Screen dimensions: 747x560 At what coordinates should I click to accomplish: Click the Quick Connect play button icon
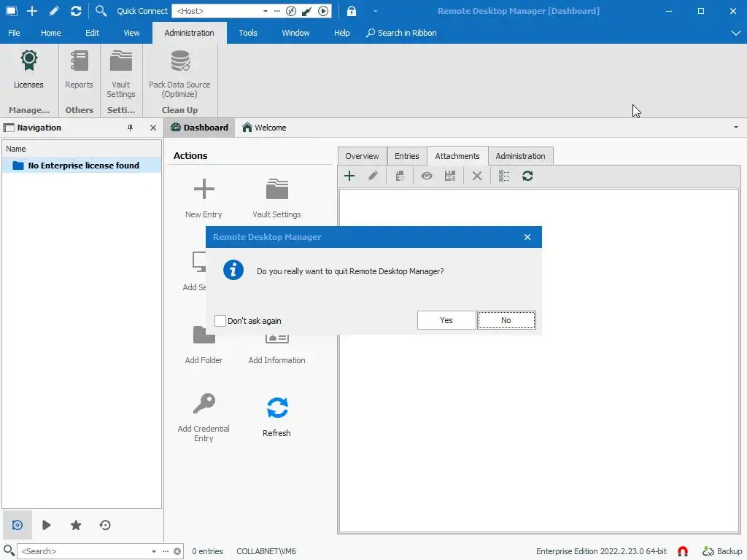[x=323, y=10]
